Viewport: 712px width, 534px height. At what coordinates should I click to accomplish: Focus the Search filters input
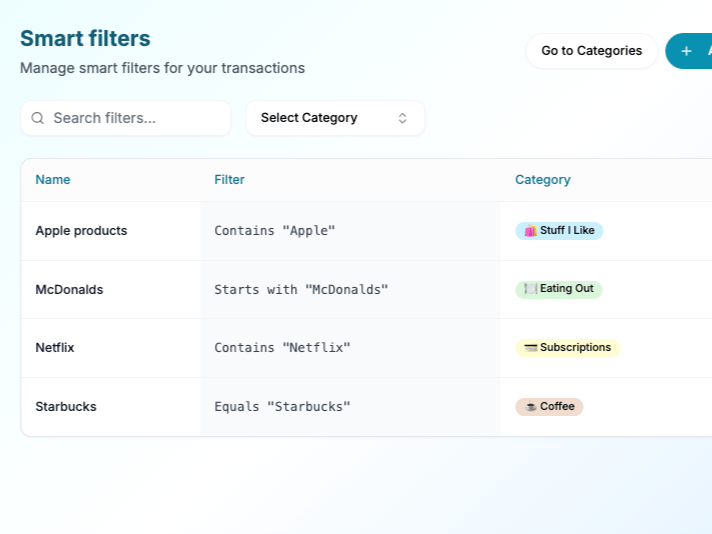pos(126,118)
